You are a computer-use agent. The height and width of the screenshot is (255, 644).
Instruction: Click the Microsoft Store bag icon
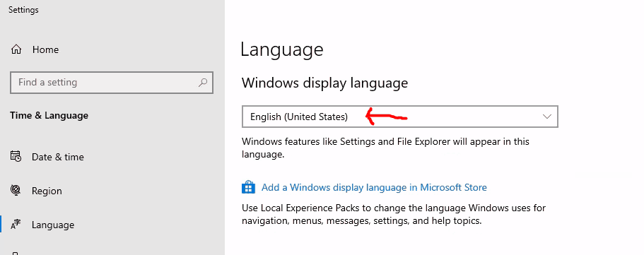click(x=248, y=187)
